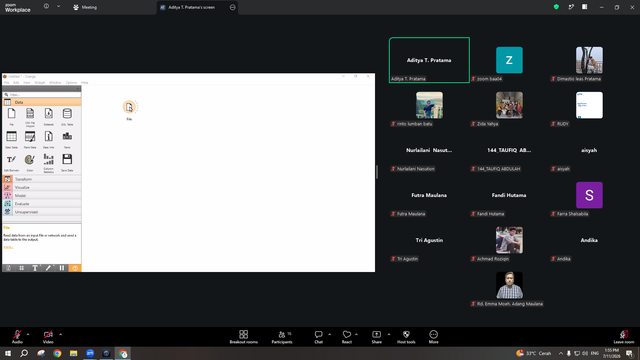
Task: Start Video with the camera button
Action: pos(48,337)
